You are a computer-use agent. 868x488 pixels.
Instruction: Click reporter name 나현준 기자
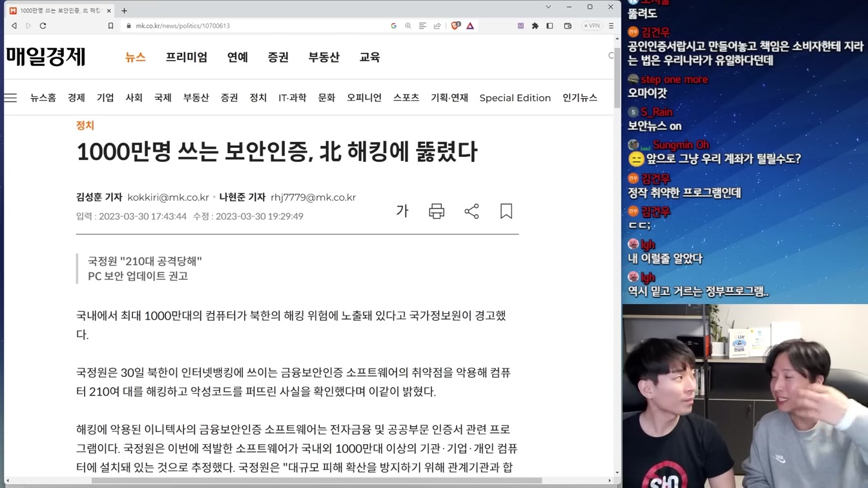click(242, 198)
